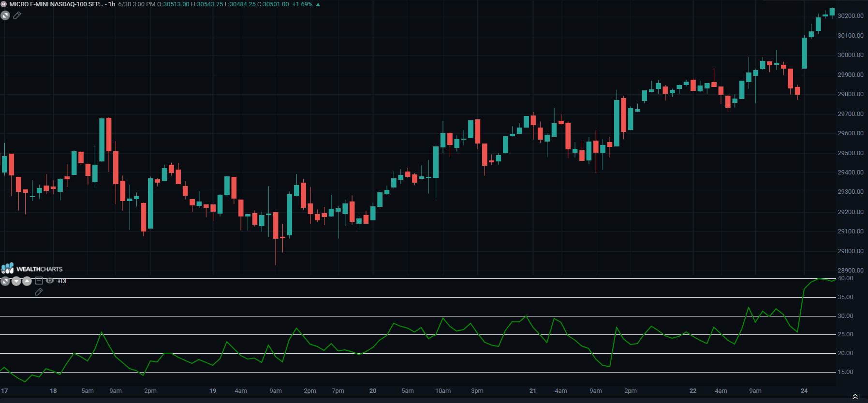868x403 pixels.
Task: Move the +DI pane down with the arrow
Action: pos(16,281)
